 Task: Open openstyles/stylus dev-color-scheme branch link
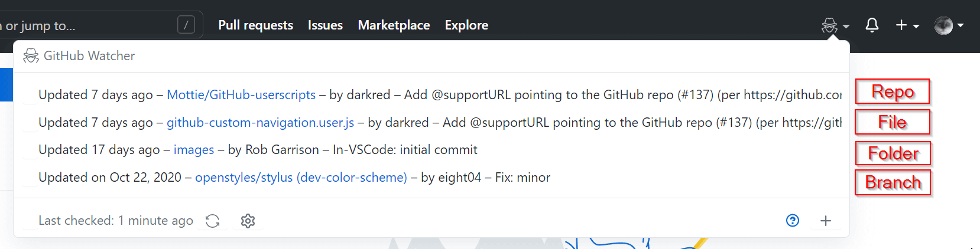pyautogui.click(x=301, y=178)
